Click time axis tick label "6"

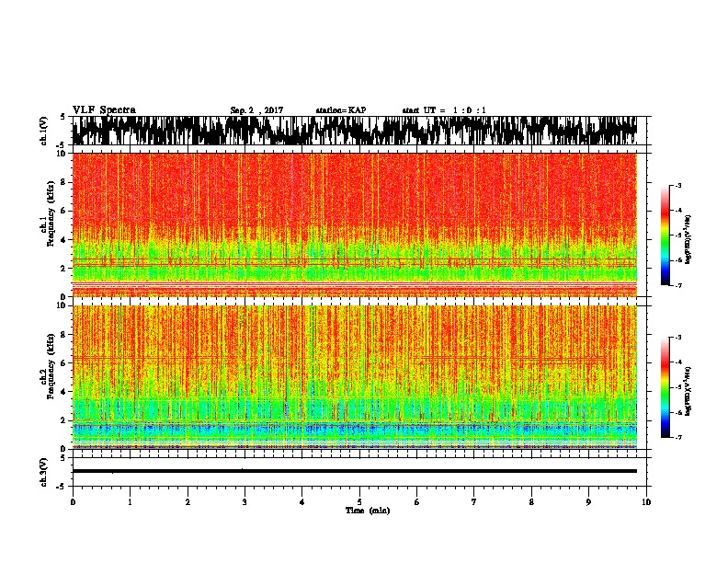(x=417, y=502)
